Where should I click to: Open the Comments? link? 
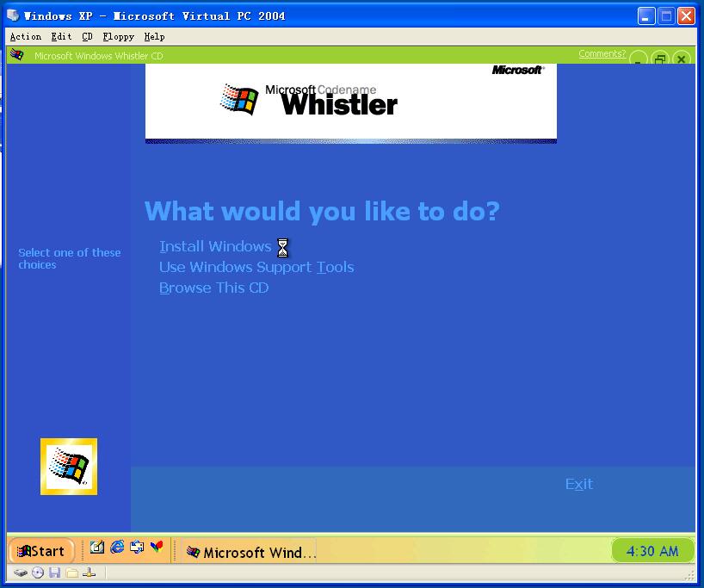tap(602, 54)
